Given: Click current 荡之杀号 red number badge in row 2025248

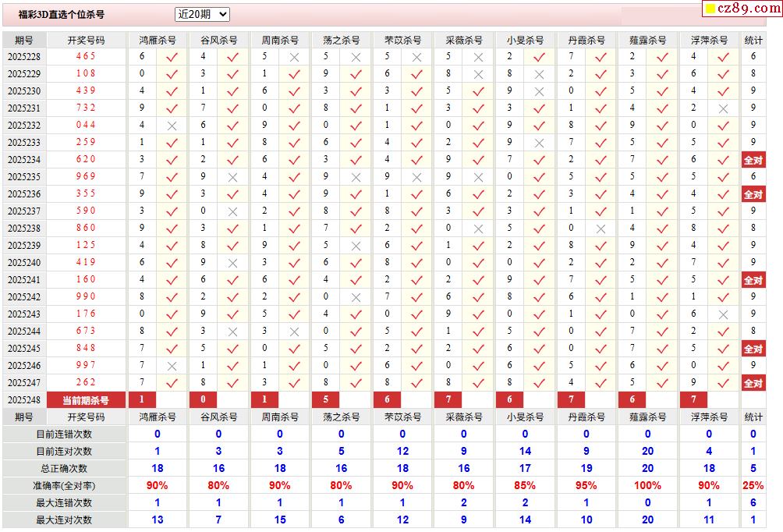Looking at the screenshot, I should (x=325, y=399).
